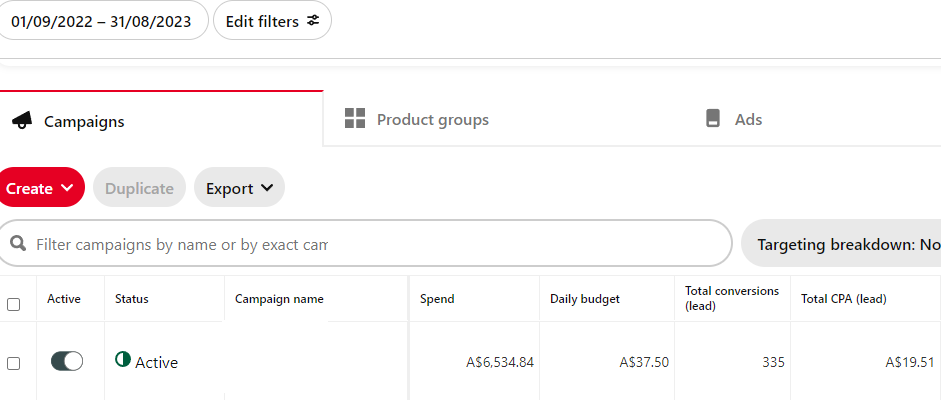Screen dimensions: 941x400
Task: Sort by Total conversions (lead) column header
Action: tap(732, 298)
